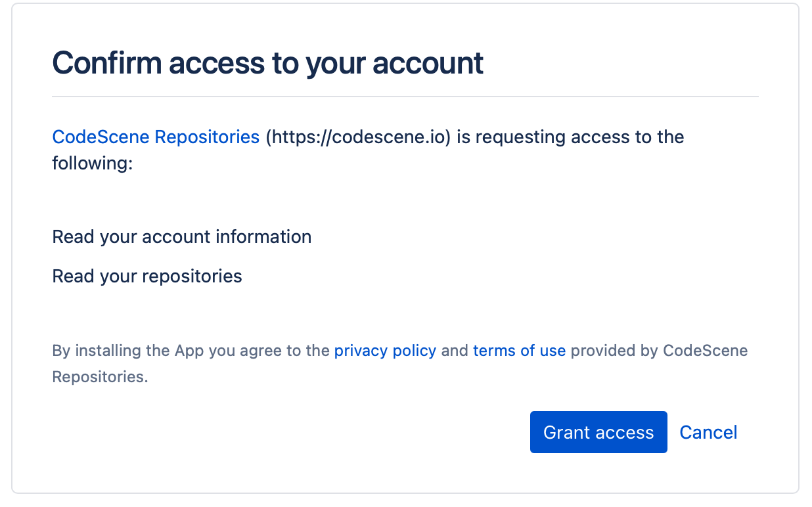Click the word 'Confirm' in the title
This screenshot has height=507, width=812.
coord(106,63)
